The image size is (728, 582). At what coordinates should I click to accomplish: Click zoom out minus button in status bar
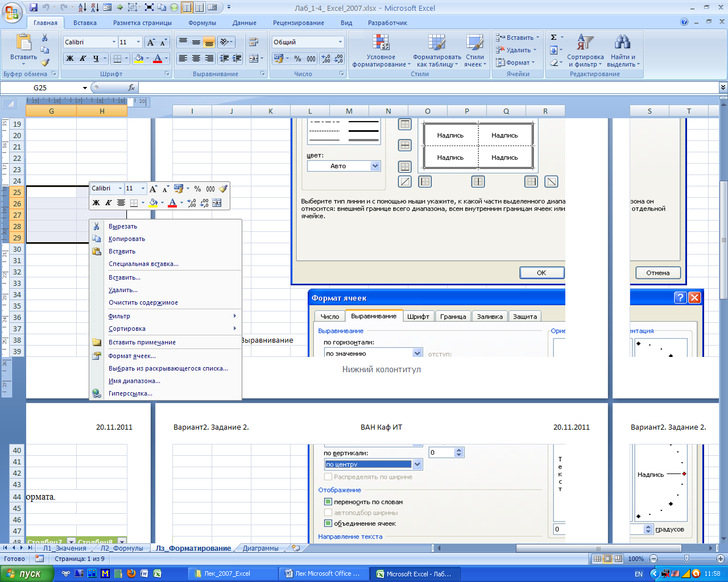(x=653, y=559)
